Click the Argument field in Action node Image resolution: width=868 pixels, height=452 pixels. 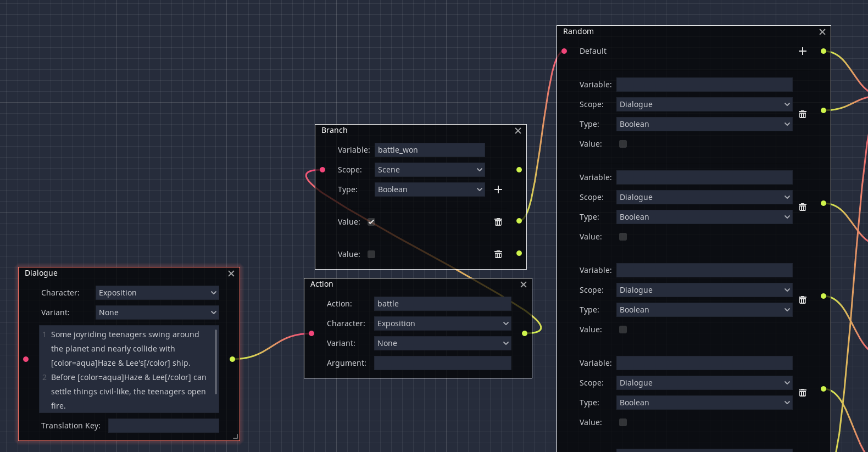442,363
